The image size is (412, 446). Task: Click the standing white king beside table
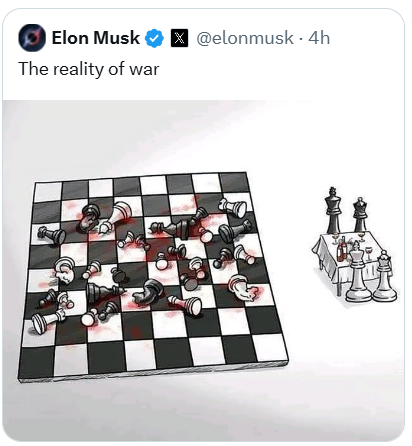(358, 272)
